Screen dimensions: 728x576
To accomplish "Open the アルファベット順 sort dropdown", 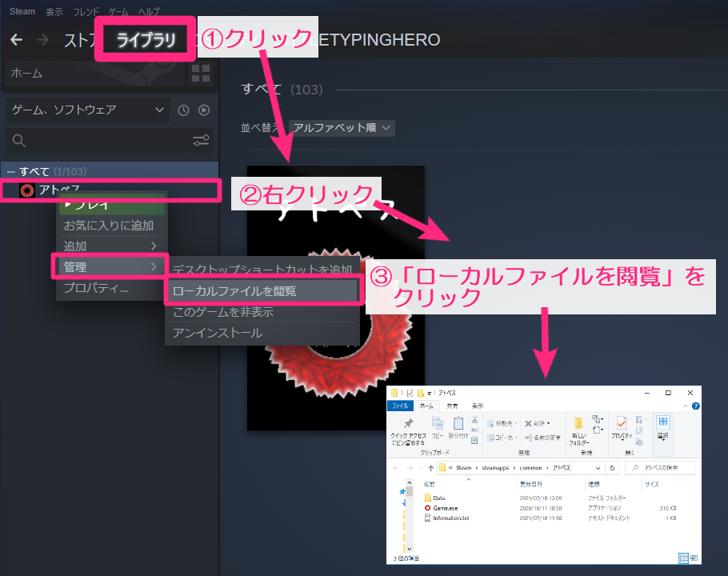I will [342, 128].
